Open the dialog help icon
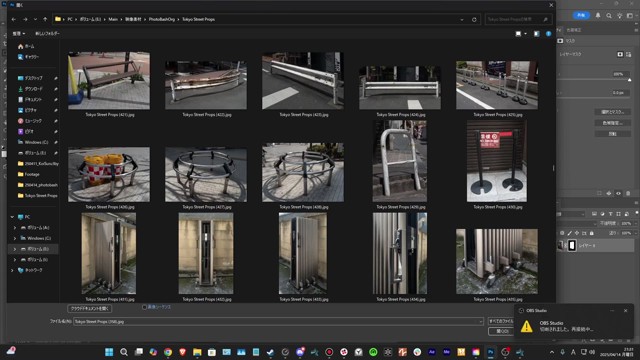640x360 pixels. [x=549, y=34]
